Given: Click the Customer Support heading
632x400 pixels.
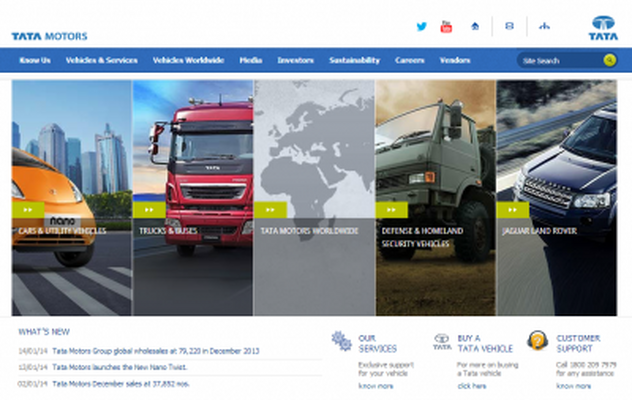Looking at the screenshot, I should point(578,343).
